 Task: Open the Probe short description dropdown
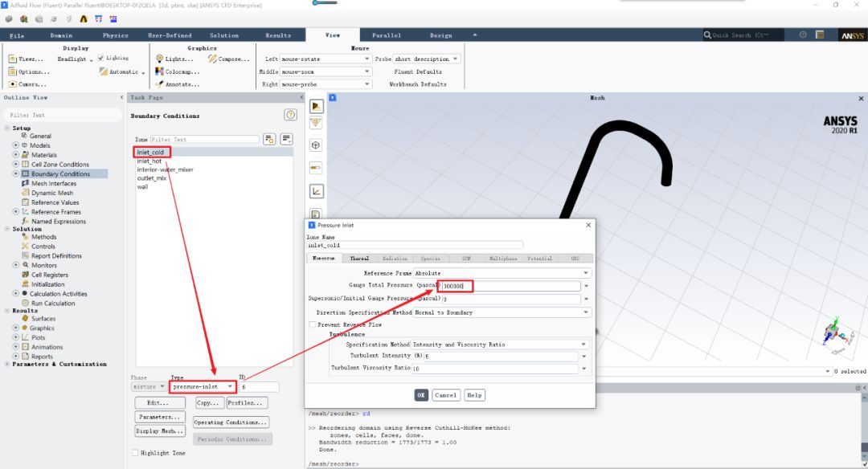[x=426, y=59]
